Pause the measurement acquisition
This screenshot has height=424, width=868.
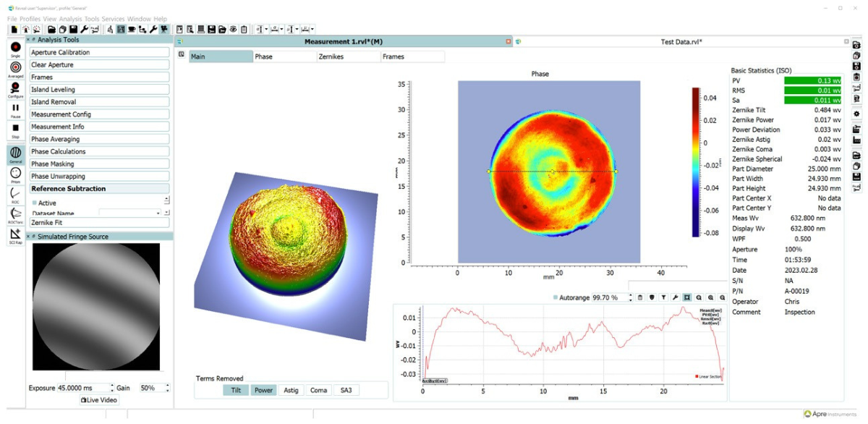point(15,109)
